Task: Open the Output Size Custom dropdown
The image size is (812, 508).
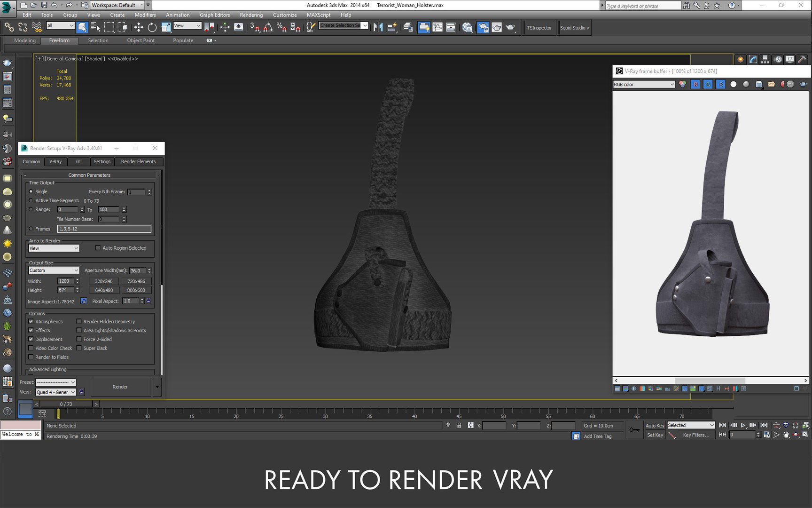Action: [54, 270]
